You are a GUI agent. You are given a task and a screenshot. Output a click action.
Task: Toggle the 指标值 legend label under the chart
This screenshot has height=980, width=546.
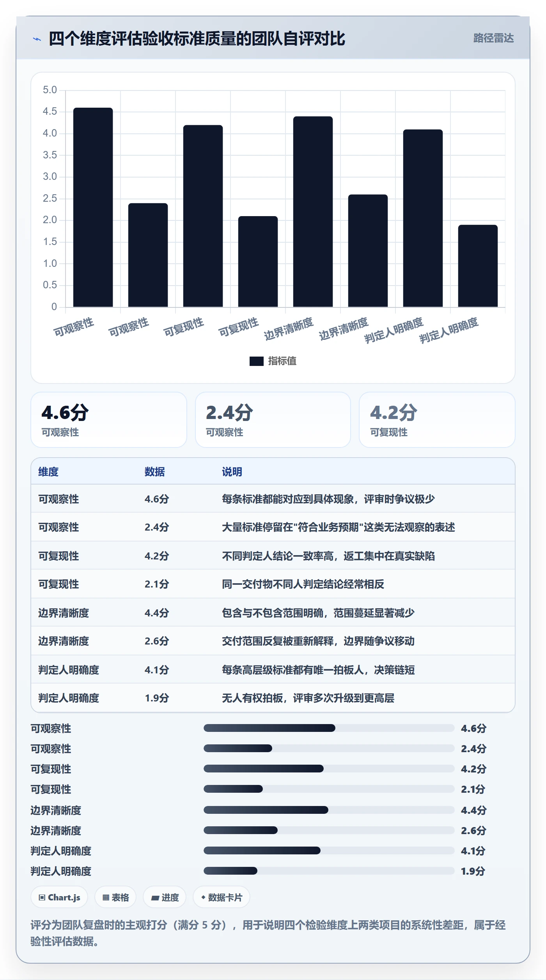click(282, 361)
